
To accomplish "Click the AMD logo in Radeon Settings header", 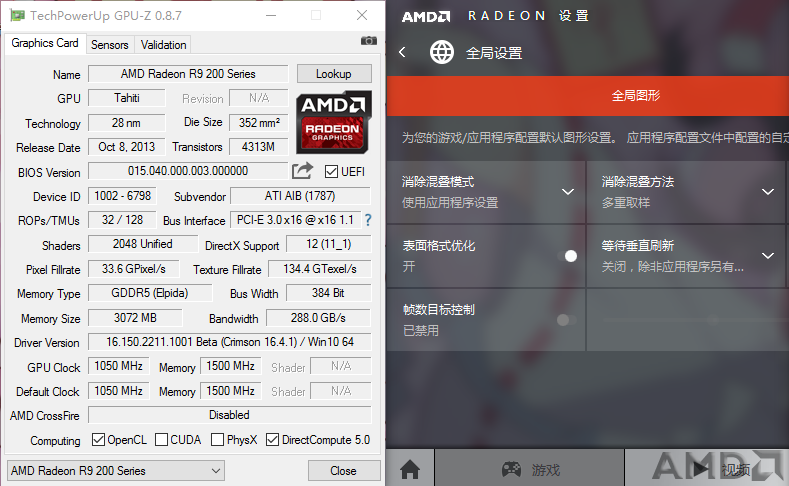I will (426, 17).
